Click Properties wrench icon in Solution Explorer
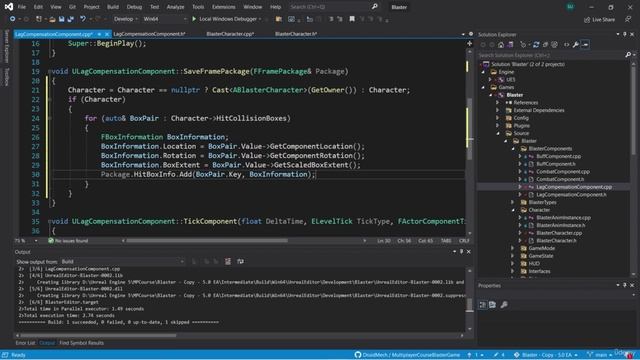This screenshot has height=360, width=640. (576, 44)
